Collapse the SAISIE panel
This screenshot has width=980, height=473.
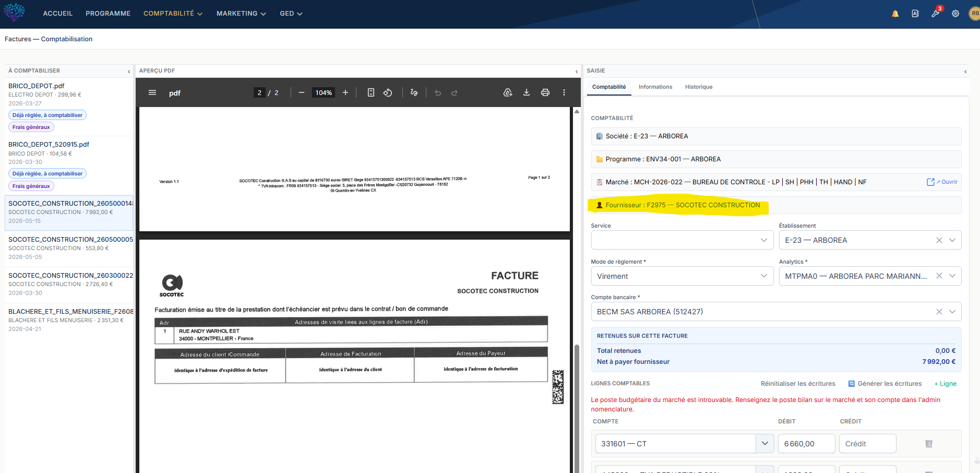(965, 72)
